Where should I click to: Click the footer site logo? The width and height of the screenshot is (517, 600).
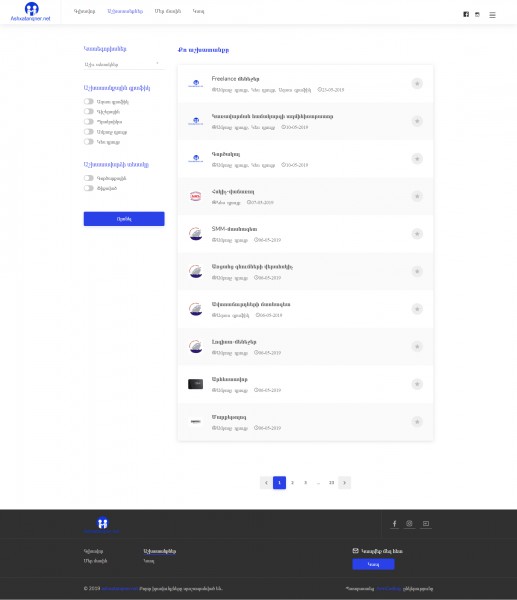[102, 525]
